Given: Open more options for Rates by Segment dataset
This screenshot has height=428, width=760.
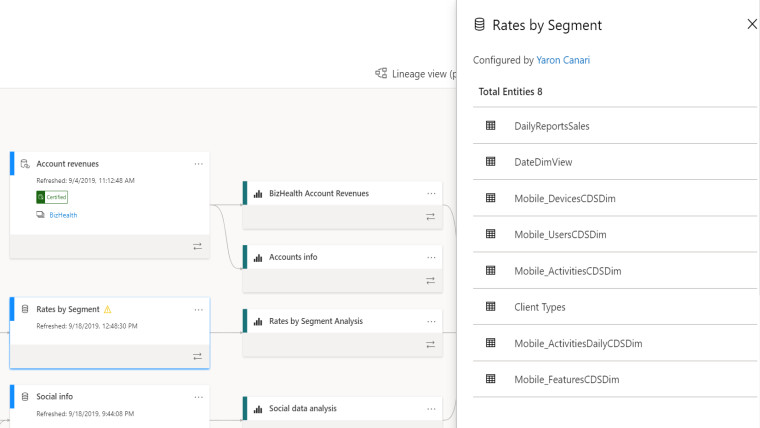Looking at the screenshot, I should [198, 310].
